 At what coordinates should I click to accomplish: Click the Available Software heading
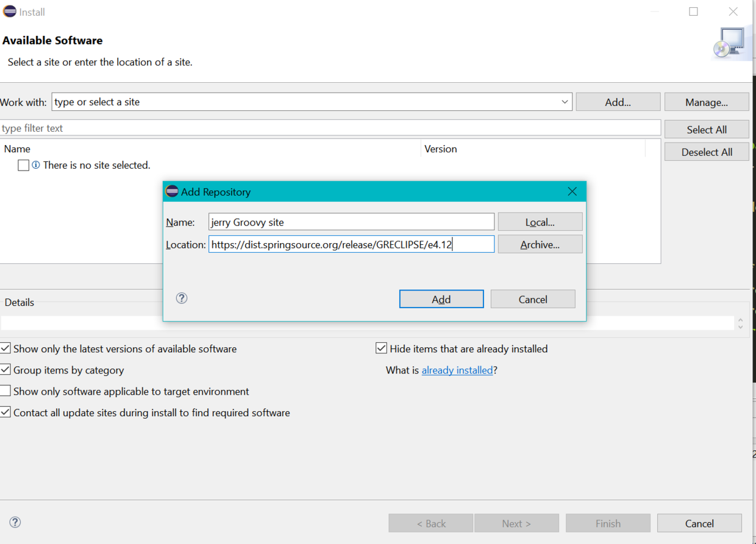(x=52, y=40)
